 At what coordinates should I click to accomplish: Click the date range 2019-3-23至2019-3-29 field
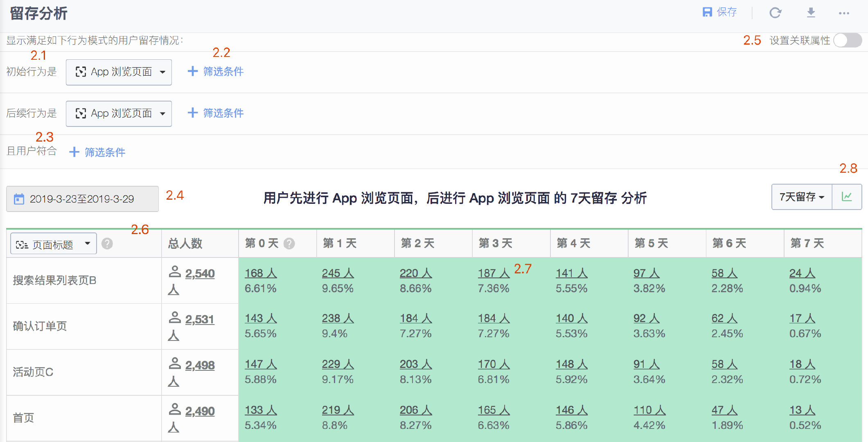[x=82, y=199]
